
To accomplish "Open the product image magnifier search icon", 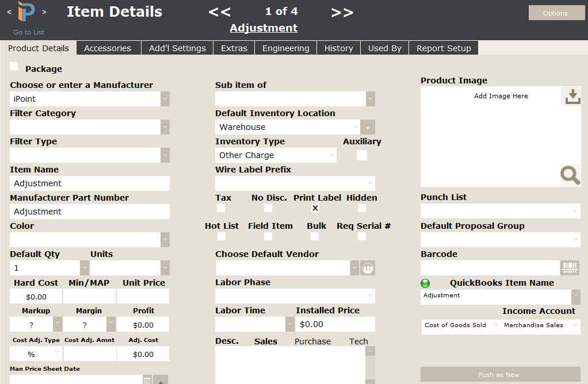I will (569, 175).
